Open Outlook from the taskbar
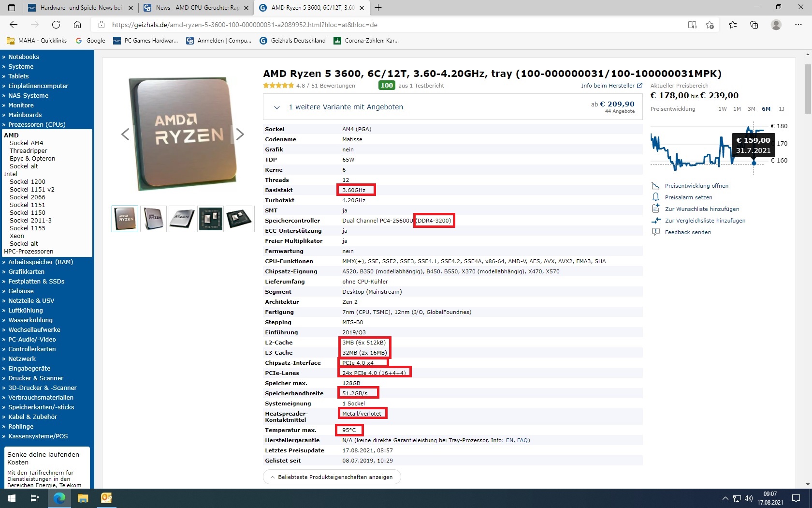 point(106,498)
